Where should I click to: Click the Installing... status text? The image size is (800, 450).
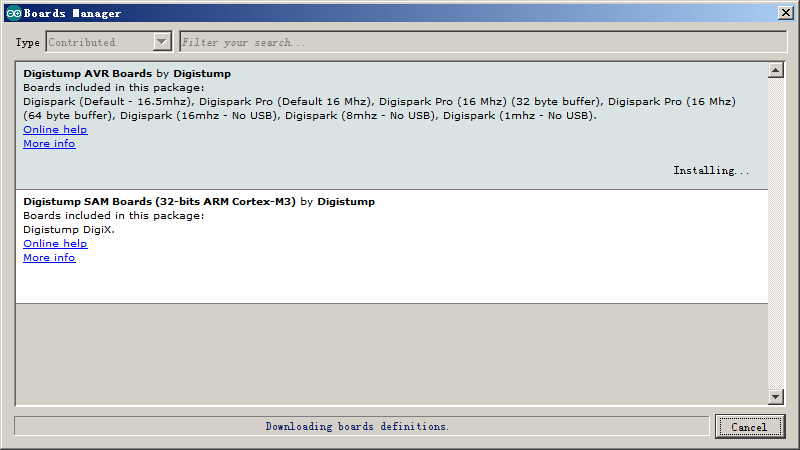pyautogui.click(x=711, y=170)
